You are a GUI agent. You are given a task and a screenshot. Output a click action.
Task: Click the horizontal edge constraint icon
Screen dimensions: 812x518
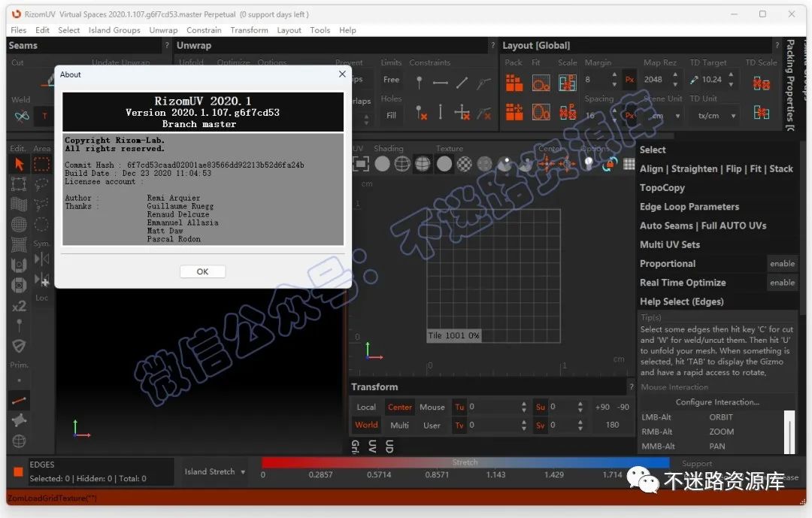(x=440, y=83)
